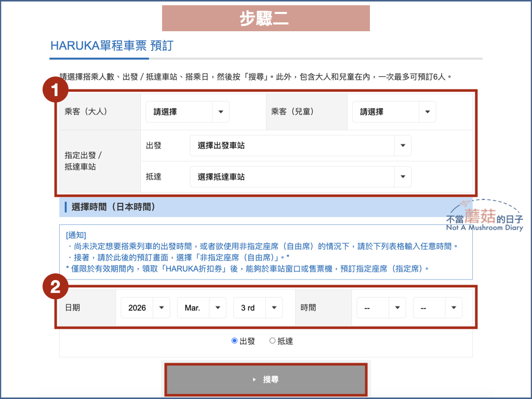Click the red circled number 2 badge
The image size is (532, 399).
click(x=56, y=286)
